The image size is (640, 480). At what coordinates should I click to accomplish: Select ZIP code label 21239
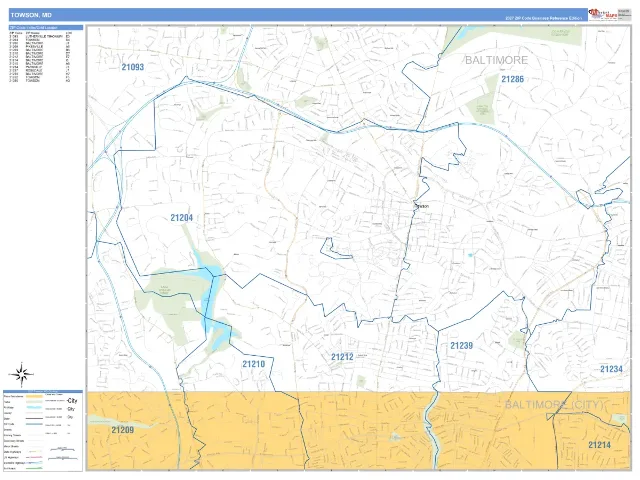[x=461, y=346]
